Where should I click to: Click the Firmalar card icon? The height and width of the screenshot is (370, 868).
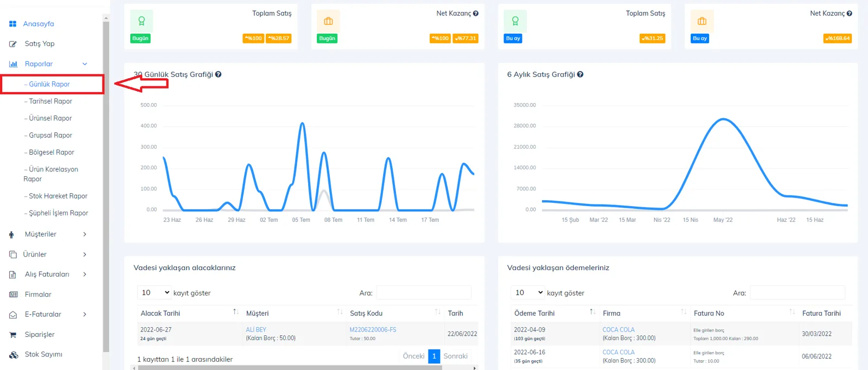click(x=14, y=295)
